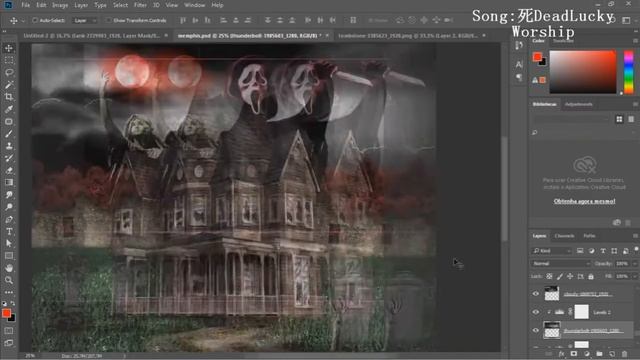Image resolution: width=640 pixels, height=360 pixels.
Task: Add a layer style with fx
Action: coord(561,354)
